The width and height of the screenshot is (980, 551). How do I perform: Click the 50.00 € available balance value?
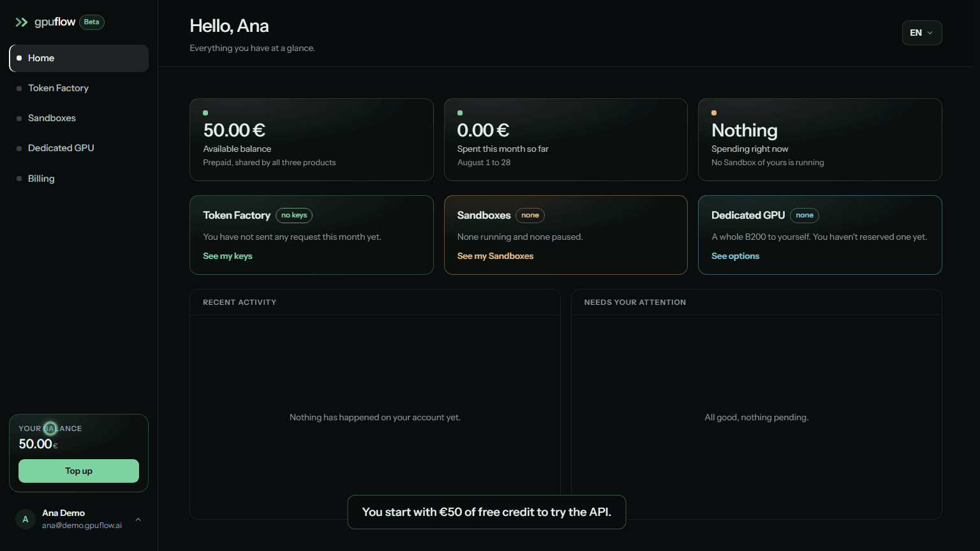click(234, 130)
